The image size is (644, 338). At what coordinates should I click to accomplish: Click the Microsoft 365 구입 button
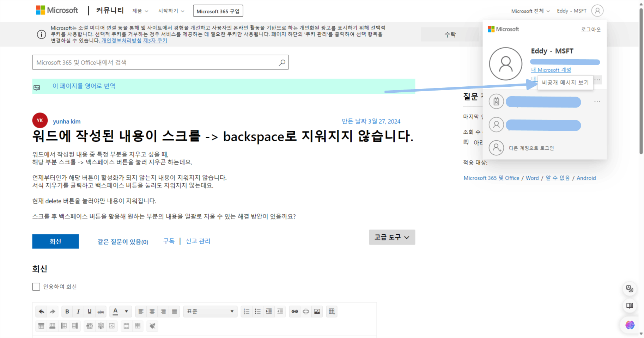click(x=218, y=11)
